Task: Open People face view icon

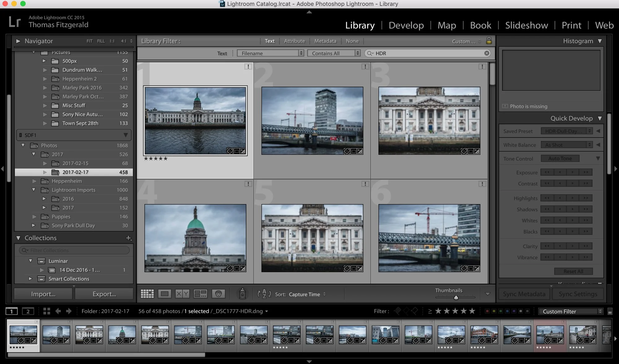Action: 219,294
